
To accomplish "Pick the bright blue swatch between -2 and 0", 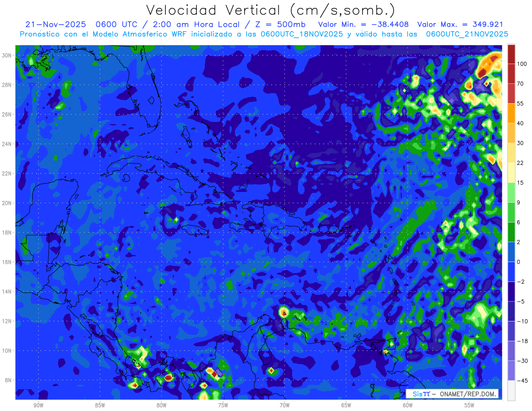I will tap(511, 271).
